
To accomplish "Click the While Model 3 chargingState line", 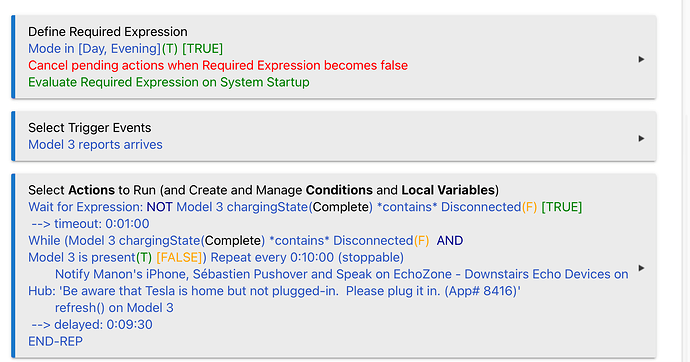I will [x=246, y=241].
